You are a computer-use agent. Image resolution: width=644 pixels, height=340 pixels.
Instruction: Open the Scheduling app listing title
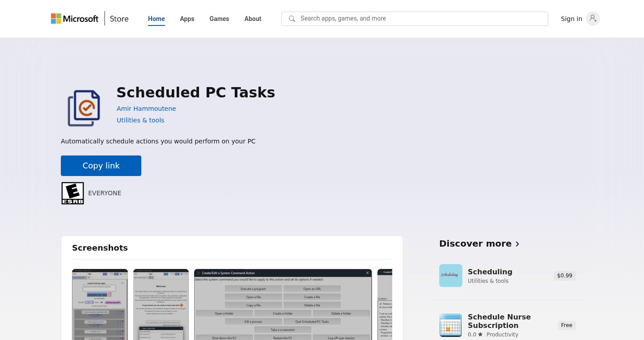click(x=490, y=272)
